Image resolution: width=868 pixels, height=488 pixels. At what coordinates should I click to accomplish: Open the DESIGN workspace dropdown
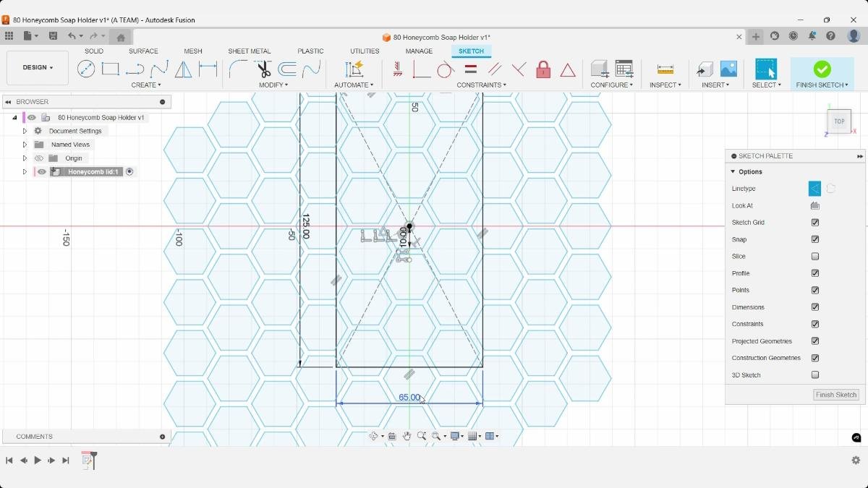tap(38, 68)
